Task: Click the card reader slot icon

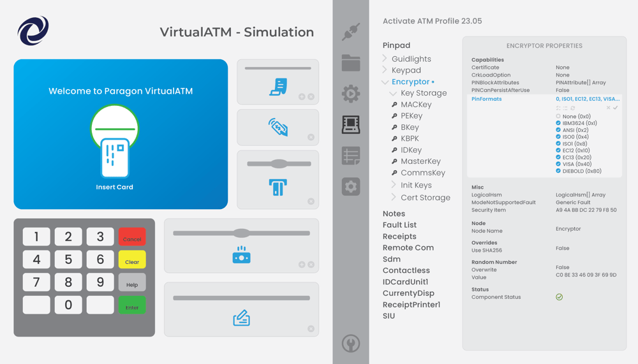Action: 278,187
